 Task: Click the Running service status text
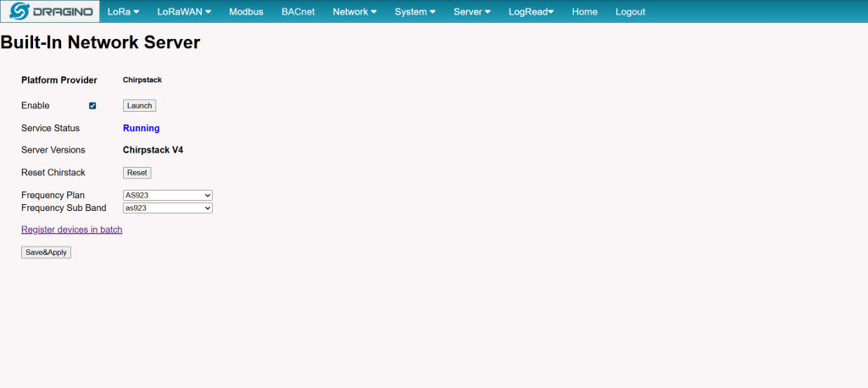click(x=141, y=129)
